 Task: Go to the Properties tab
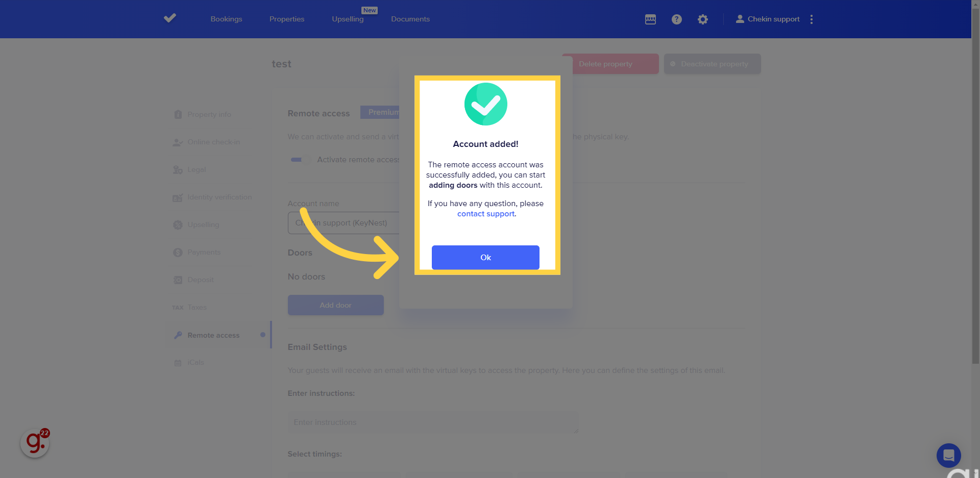pyautogui.click(x=287, y=19)
